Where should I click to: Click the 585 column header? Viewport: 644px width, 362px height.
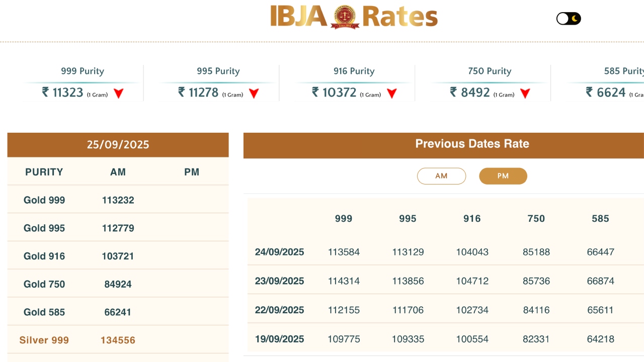tap(600, 219)
